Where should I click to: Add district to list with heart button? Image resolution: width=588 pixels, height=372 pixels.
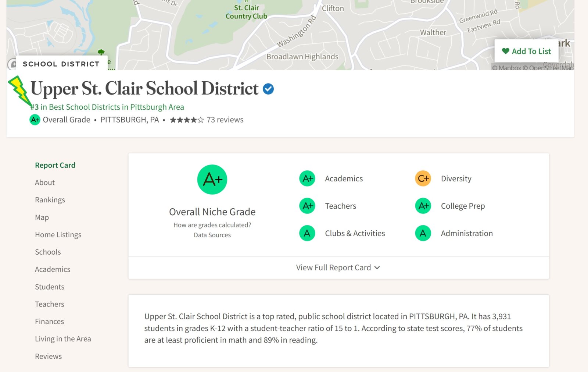tap(526, 51)
